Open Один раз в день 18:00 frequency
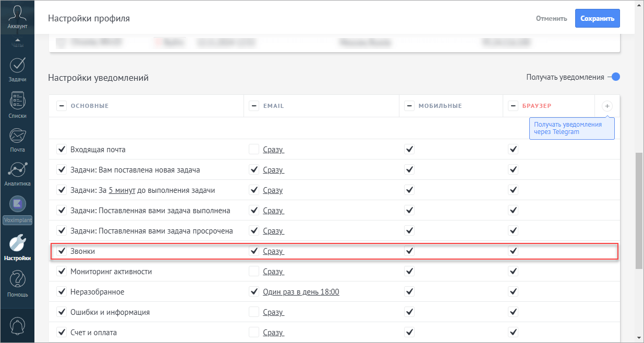This screenshot has height=343, width=644. pos(301,292)
